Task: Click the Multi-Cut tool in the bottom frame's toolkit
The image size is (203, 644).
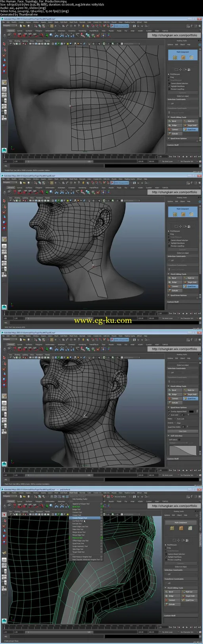Action: [189, 592]
